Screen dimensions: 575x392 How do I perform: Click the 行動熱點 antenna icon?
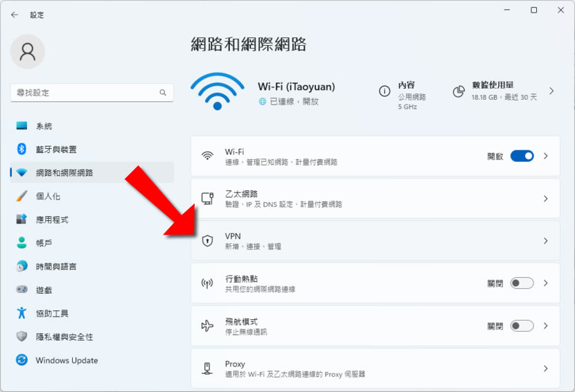[x=207, y=283]
